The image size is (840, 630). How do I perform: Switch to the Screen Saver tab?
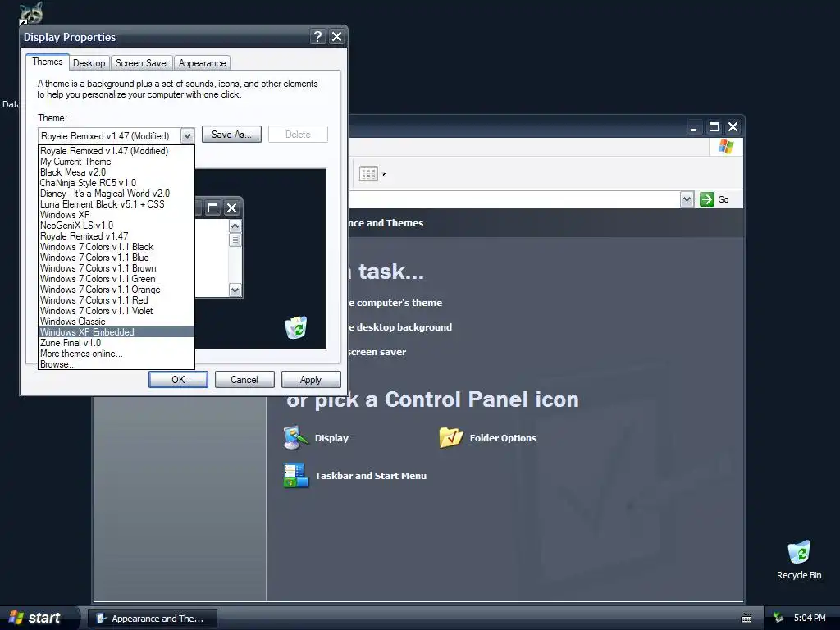tap(142, 62)
